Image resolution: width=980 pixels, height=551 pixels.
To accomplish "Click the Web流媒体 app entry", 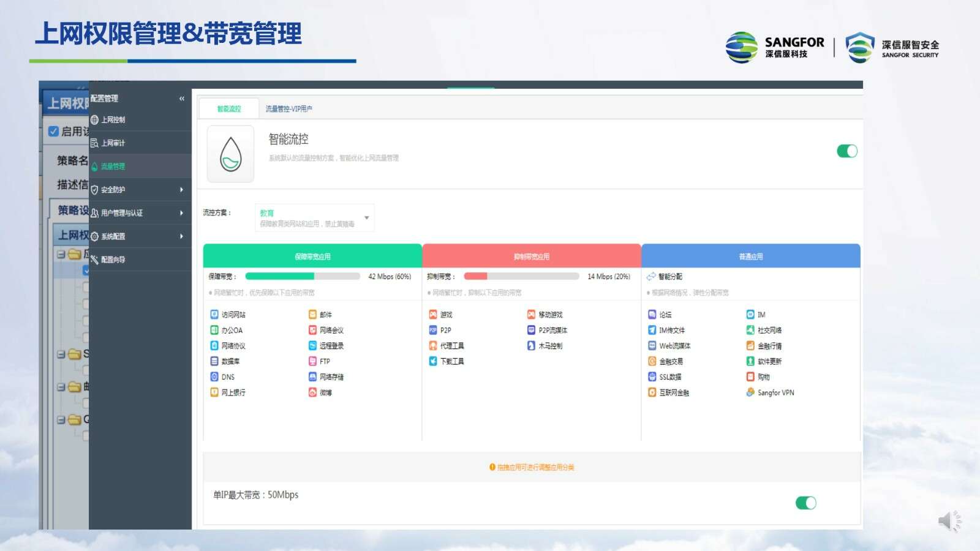I will [x=669, y=346].
